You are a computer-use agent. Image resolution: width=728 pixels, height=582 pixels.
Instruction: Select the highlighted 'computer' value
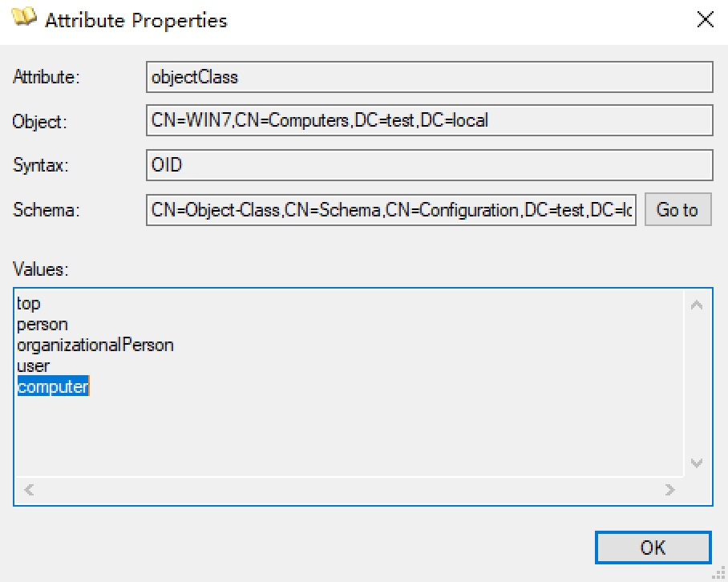click(x=53, y=387)
